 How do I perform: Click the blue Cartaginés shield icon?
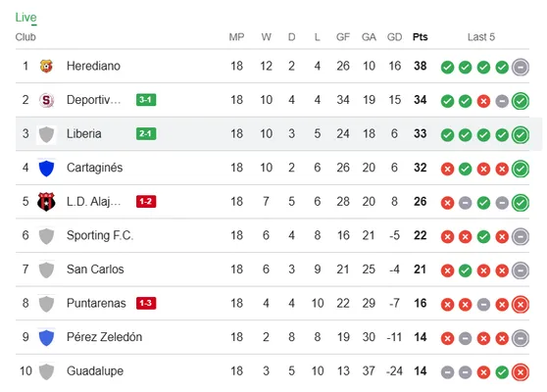click(x=46, y=168)
